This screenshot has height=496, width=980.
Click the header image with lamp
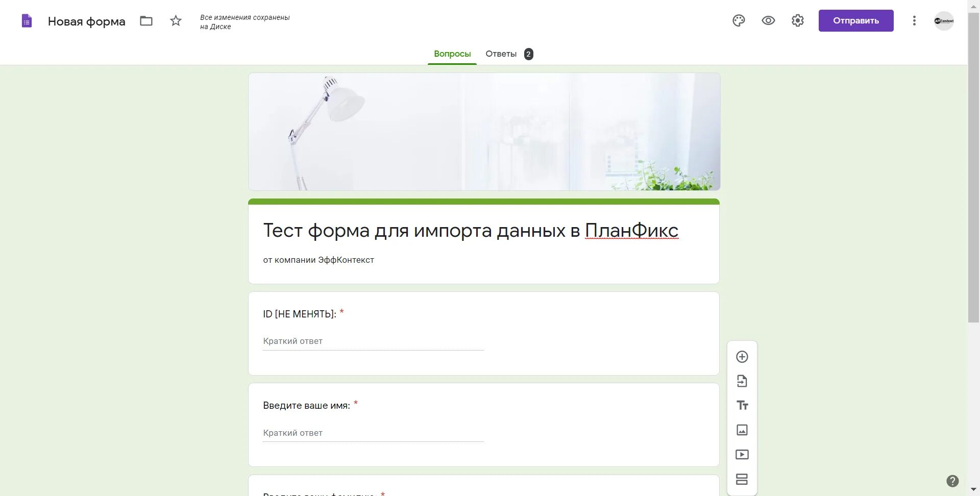(484, 132)
